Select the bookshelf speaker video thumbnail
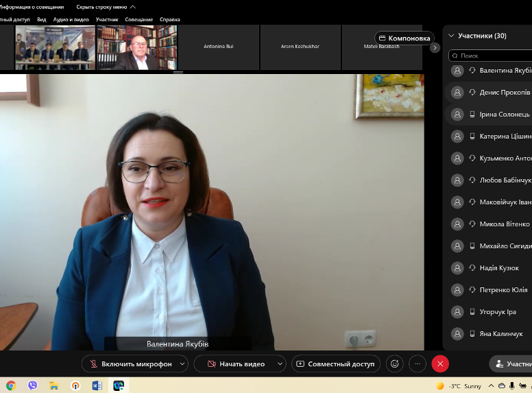The height and width of the screenshot is (393, 532). tap(137, 47)
